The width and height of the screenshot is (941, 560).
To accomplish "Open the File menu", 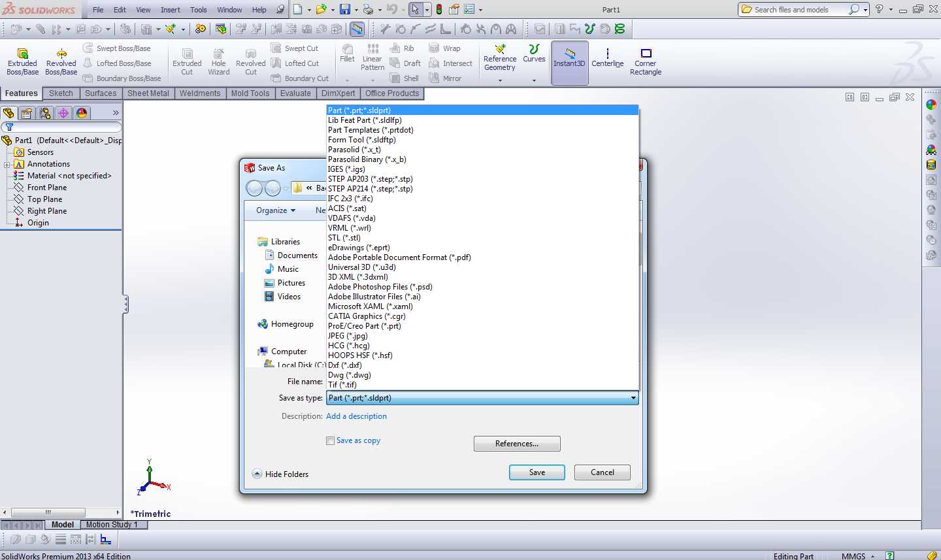I will (x=98, y=10).
